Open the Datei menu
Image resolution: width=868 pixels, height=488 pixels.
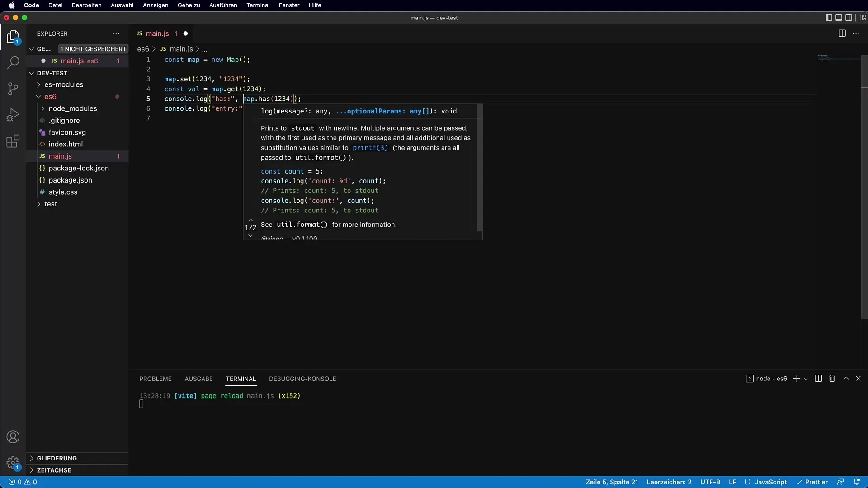coord(56,5)
